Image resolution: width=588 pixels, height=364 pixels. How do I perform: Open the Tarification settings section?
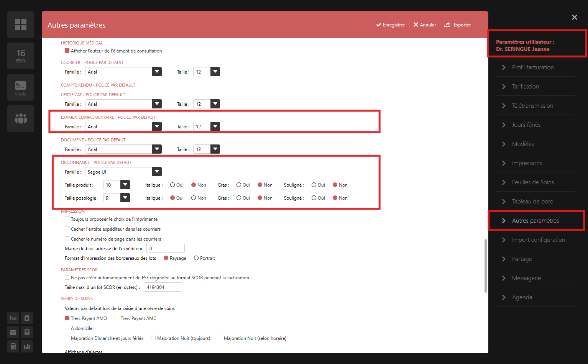point(525,87)
